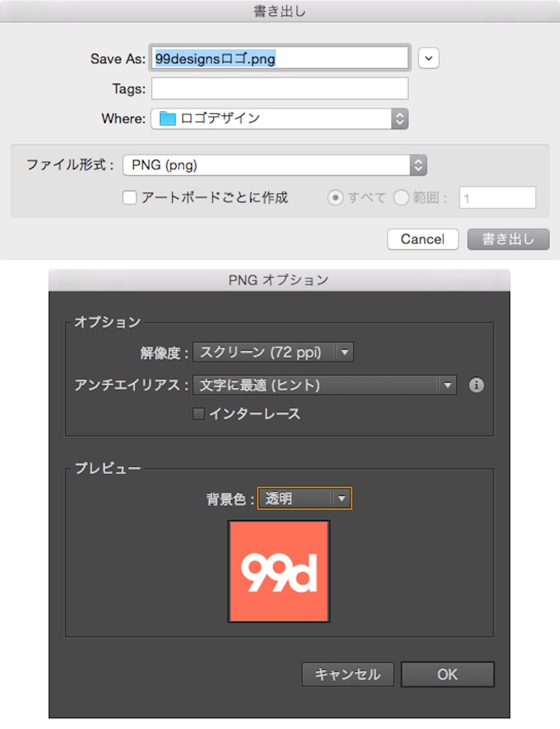Open the アンチエイリアス dropdown

324,386
